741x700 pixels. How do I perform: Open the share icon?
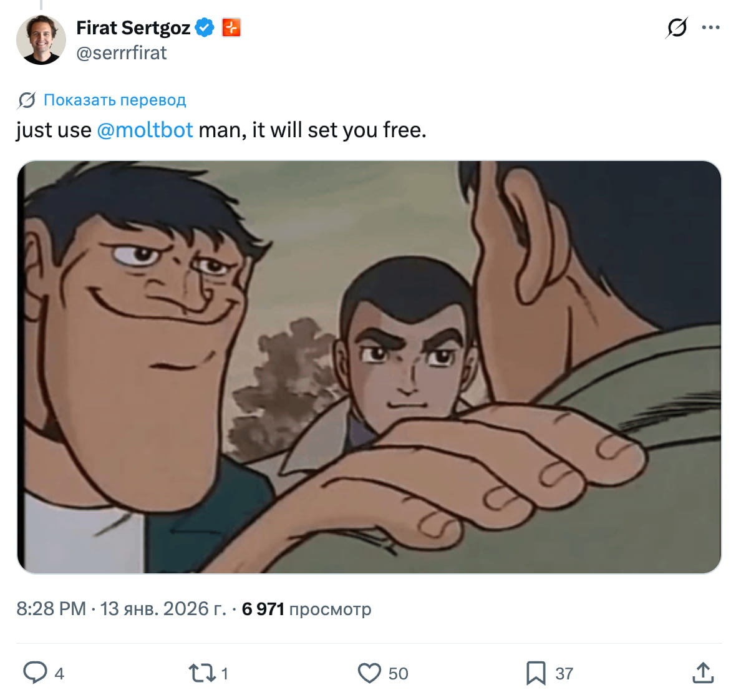(704, 673)
